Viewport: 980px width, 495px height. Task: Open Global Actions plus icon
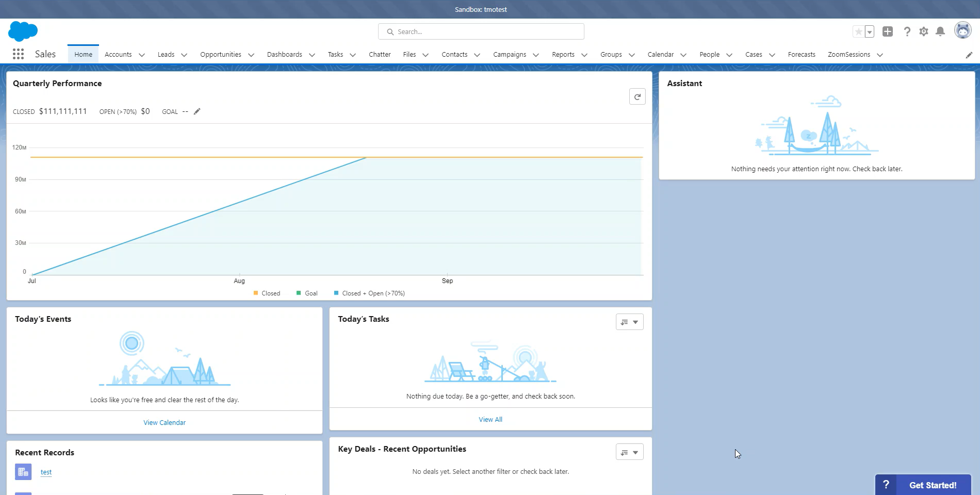point(888,31)
